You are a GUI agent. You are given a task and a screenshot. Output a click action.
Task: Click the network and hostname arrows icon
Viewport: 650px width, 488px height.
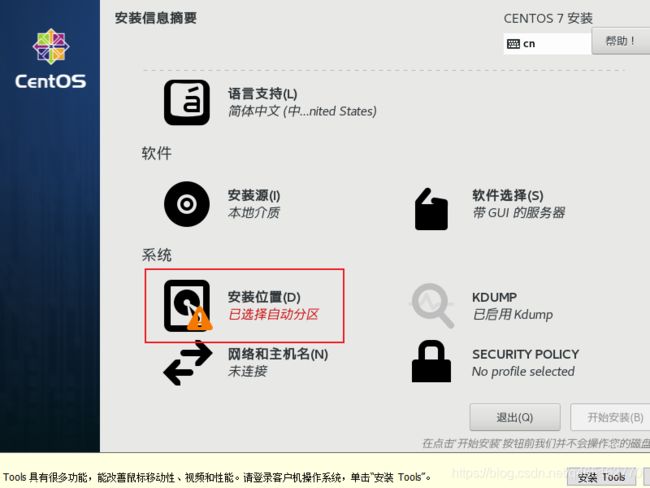coord(188,363)
